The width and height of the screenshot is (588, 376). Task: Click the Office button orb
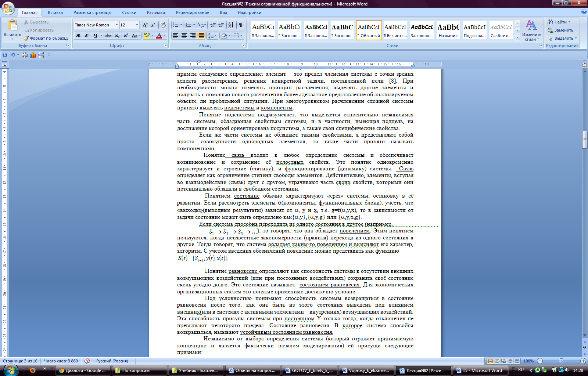coord(8,8)
